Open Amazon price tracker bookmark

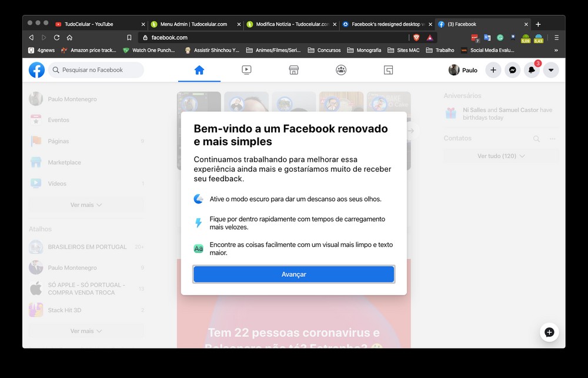point(89,50)
